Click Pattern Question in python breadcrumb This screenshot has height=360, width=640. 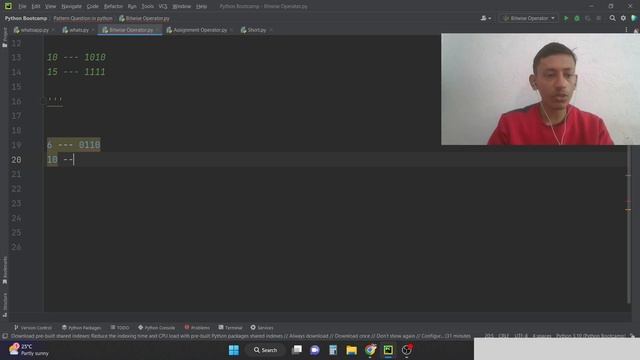[83, 18]
